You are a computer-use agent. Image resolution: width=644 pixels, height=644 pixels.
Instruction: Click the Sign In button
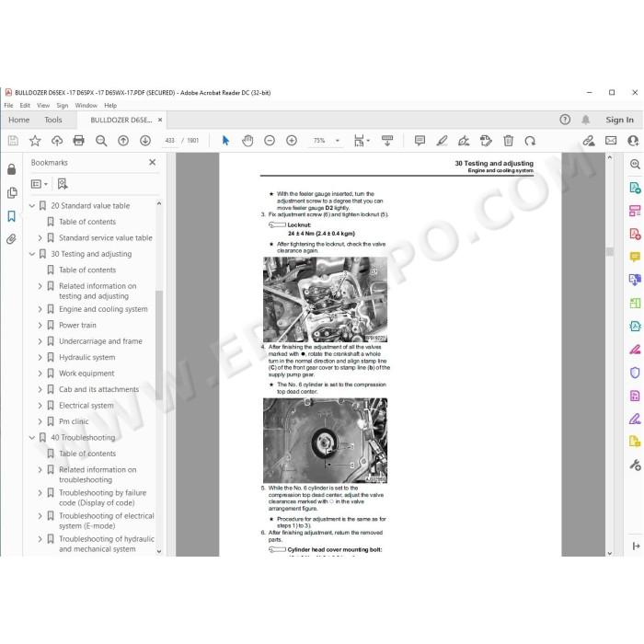619,120
